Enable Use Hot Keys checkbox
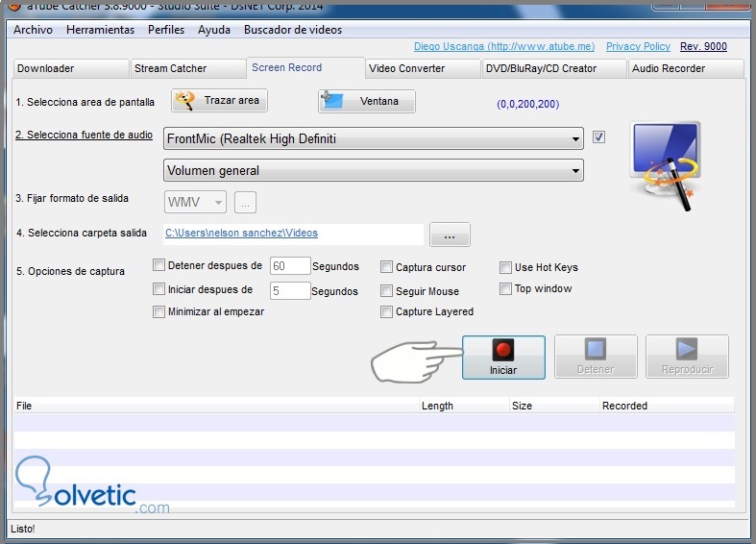This screenshot has width=756, height=544. (505, 267)
